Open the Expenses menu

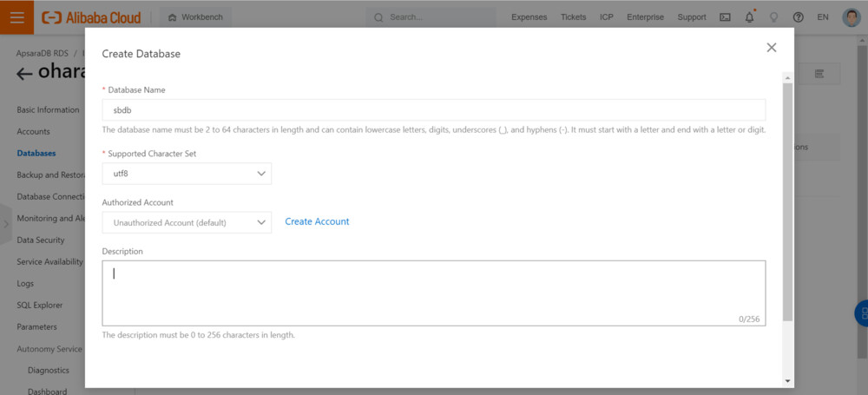coord(529,17)
